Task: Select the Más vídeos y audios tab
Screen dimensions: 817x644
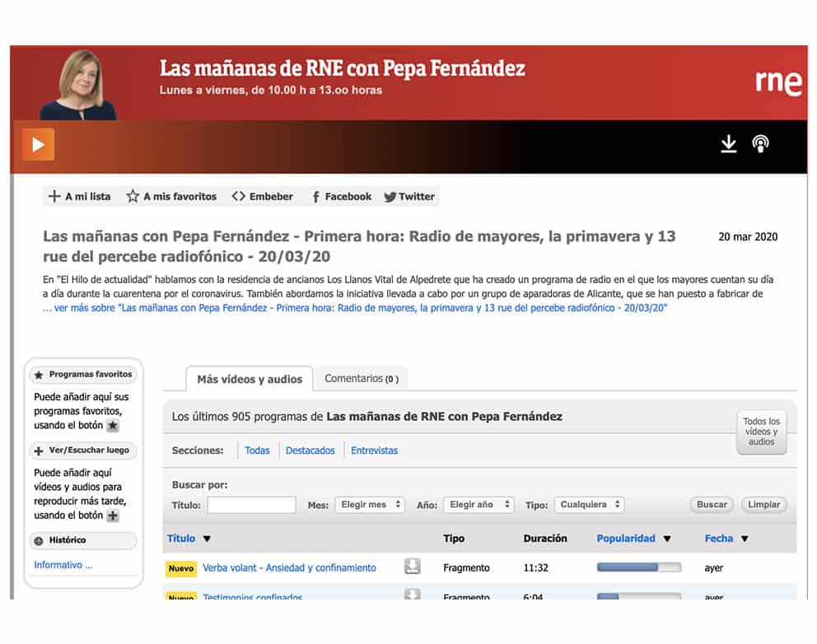Action: tap(250, 380)
